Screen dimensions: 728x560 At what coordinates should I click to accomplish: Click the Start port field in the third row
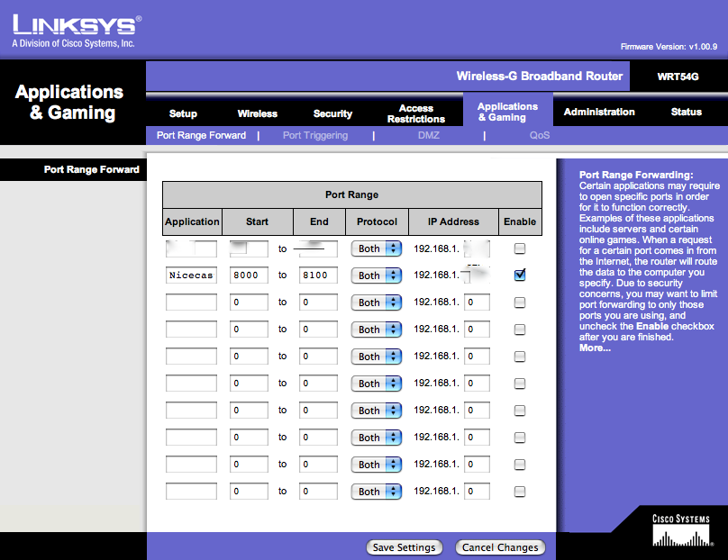(249, 302)
